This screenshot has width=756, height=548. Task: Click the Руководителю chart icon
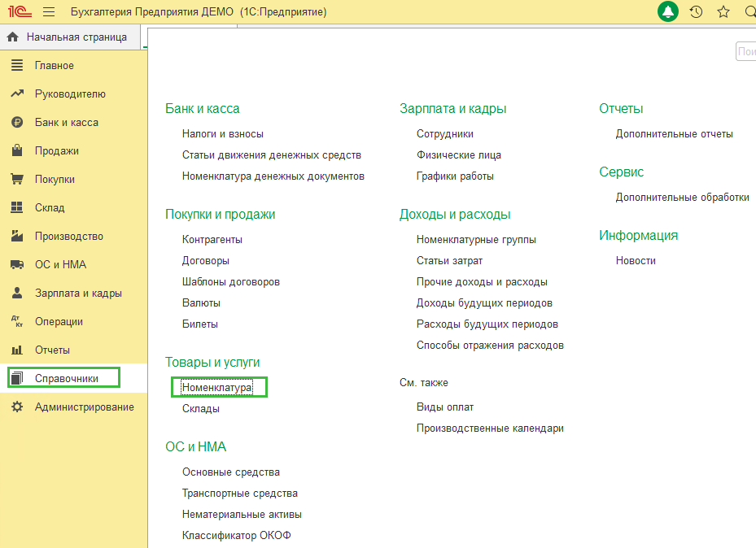click(x=17, y=94)
